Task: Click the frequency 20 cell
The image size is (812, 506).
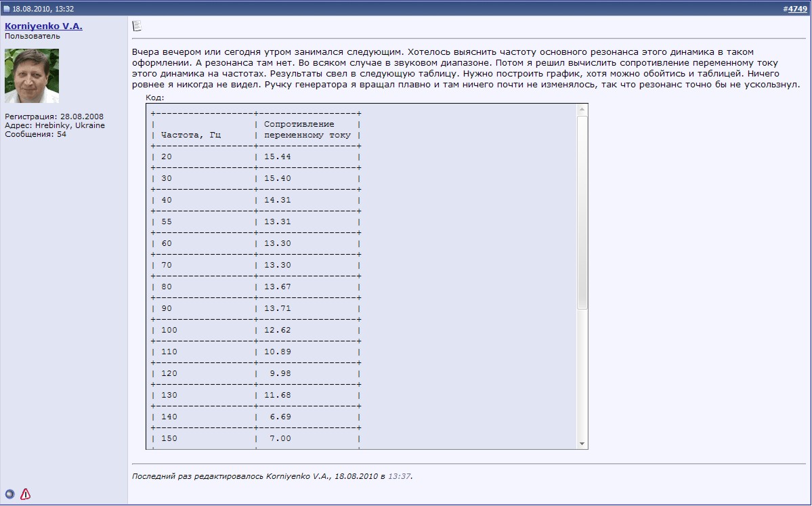Action: pyautogui.click(x=166, y=157)
